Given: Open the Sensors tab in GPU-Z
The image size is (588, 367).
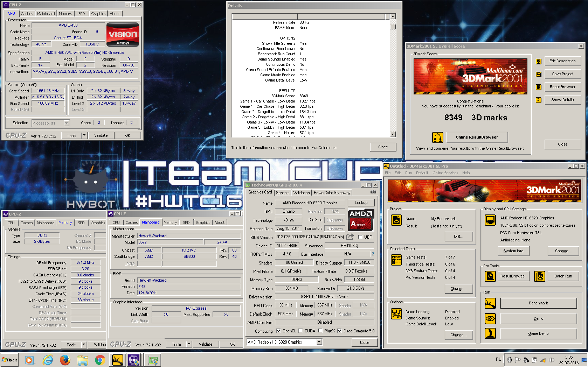Looking at the screenshot, I should tap(283, 193).
